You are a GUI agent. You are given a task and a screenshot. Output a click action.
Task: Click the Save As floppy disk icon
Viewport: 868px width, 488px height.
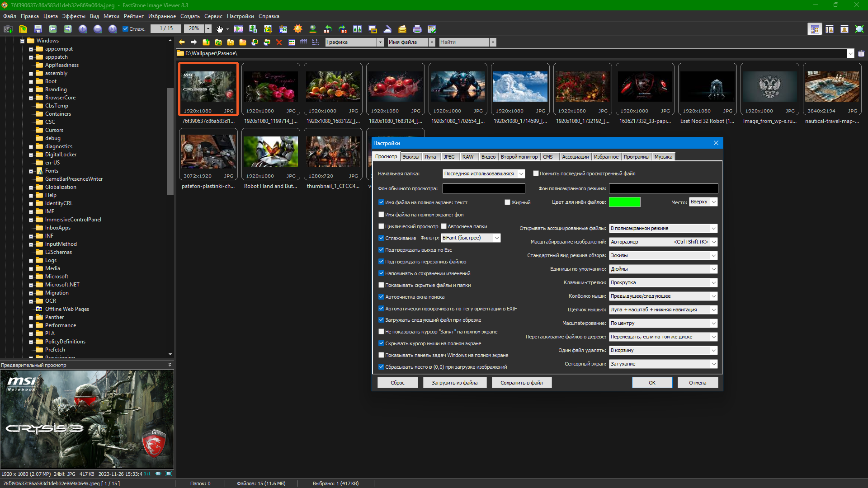pyautogui.click(x=38, y=29)
